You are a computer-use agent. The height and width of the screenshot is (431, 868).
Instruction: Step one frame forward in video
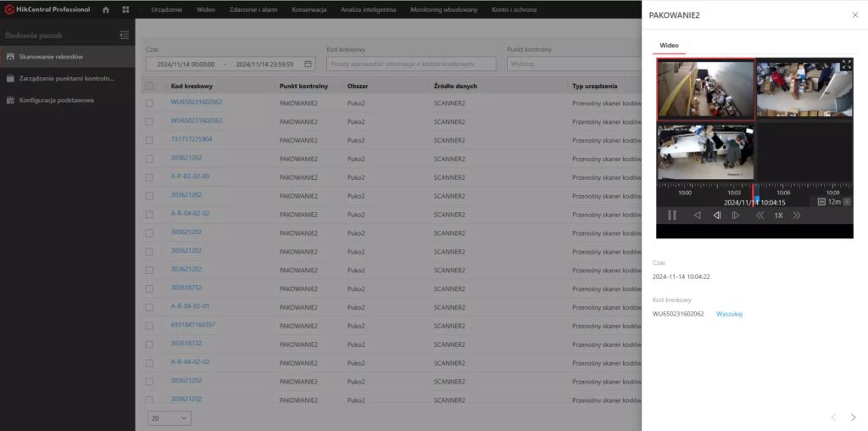[736, 215]
